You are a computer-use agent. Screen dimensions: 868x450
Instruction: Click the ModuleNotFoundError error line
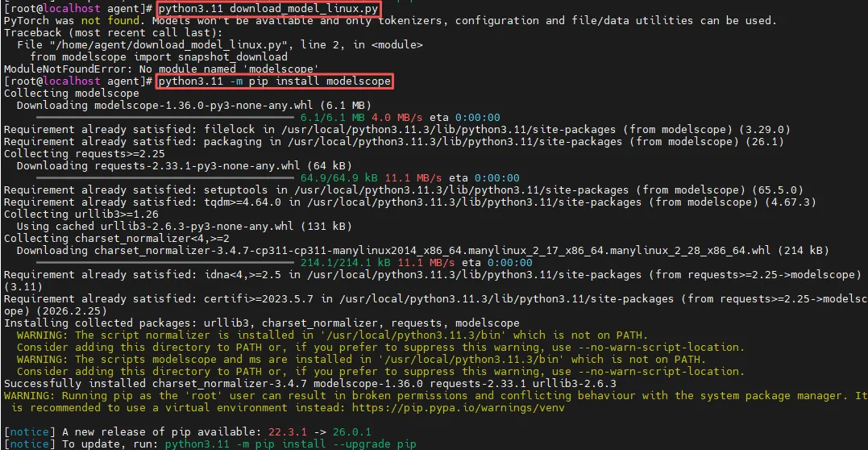coord(161,69)
